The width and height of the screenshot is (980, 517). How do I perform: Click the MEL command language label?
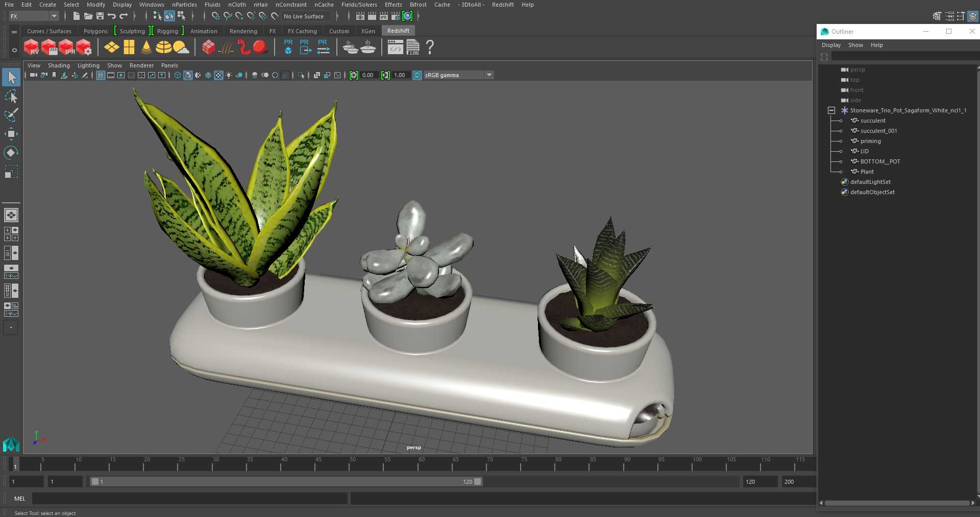pos(20,499)
